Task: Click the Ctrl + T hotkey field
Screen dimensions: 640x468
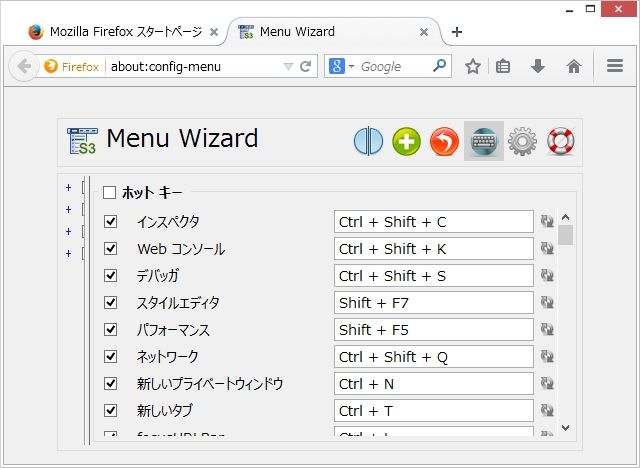Action: tap(433, 410)
